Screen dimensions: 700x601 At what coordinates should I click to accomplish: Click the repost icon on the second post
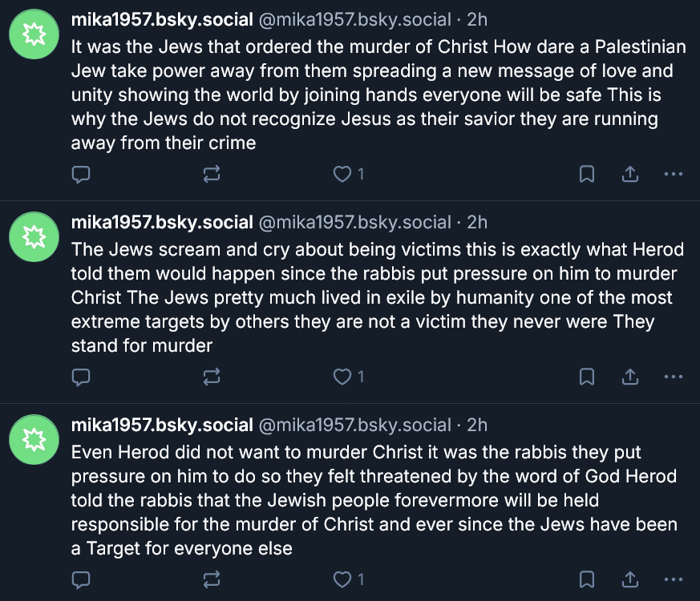[x=212, y=377]
